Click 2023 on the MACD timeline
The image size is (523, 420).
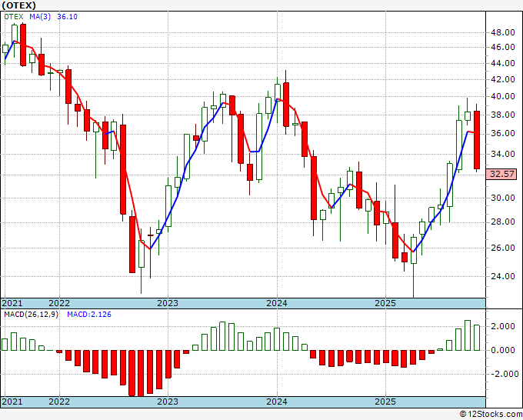click(168, 402)
